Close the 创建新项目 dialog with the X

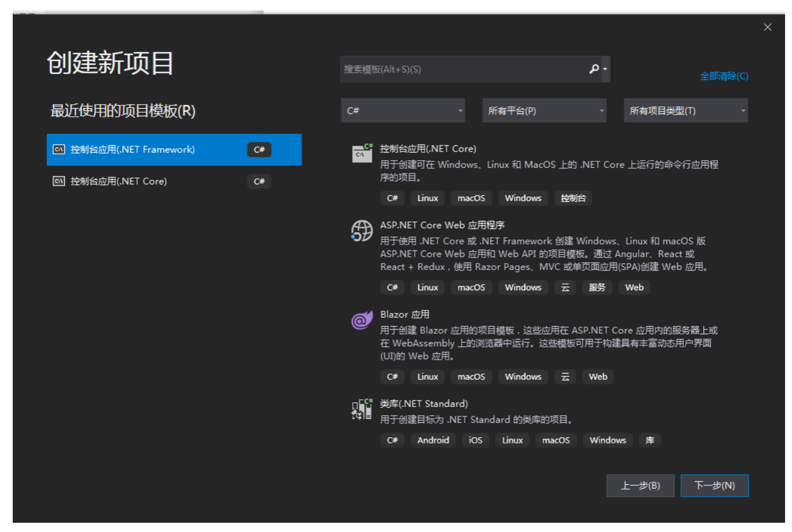pyautogui.click(x=768, y=27)
